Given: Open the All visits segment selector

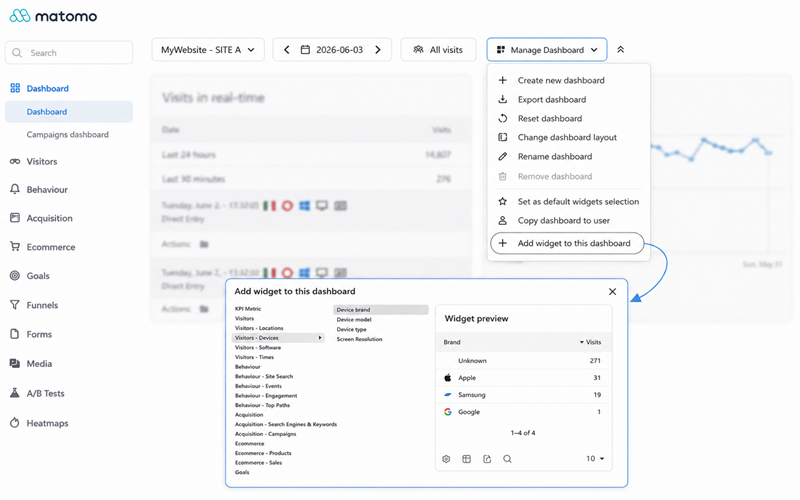Looking at the screenshot, I should (438, 49).
